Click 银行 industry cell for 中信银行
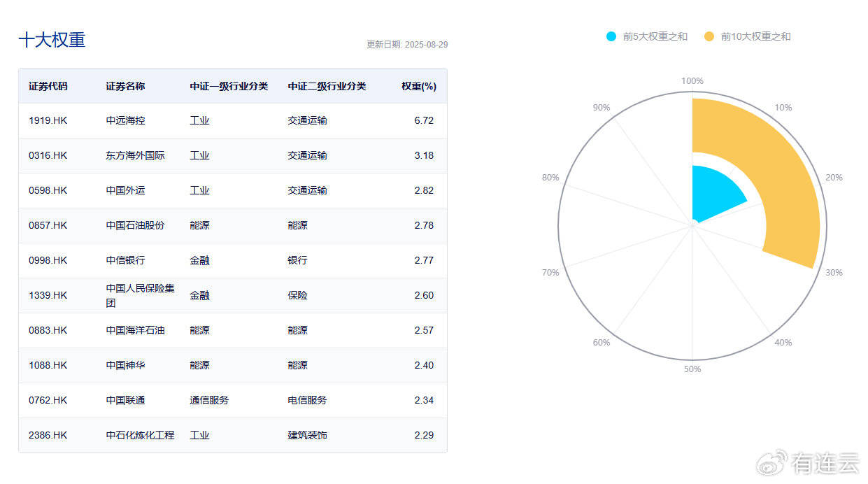The image size is (868, 484). [297, 260]
